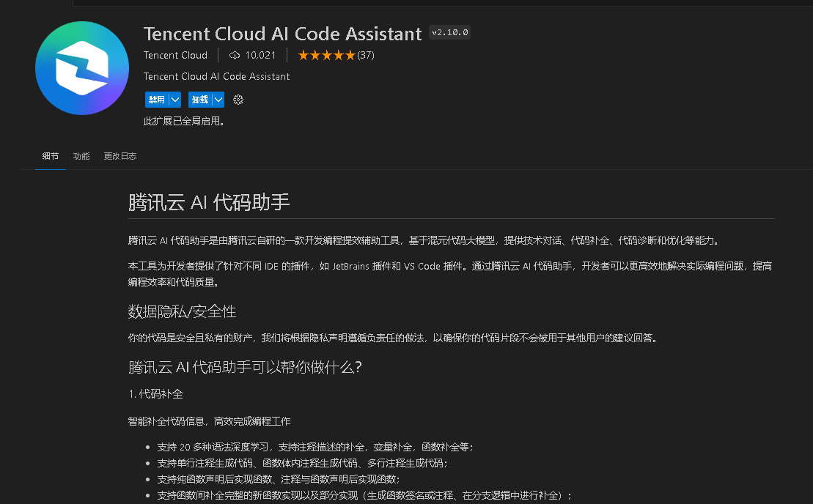Click the 腾讯云 AI 代码助手 heading
The height and width of the screenshot is (504, 813).
coord(208,202)
